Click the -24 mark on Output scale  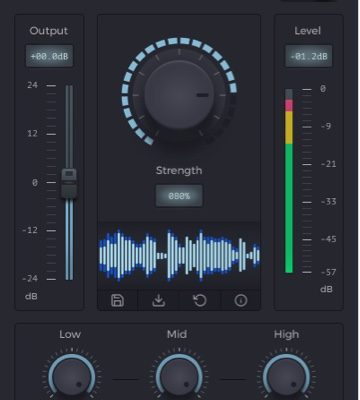coord(30,278)
